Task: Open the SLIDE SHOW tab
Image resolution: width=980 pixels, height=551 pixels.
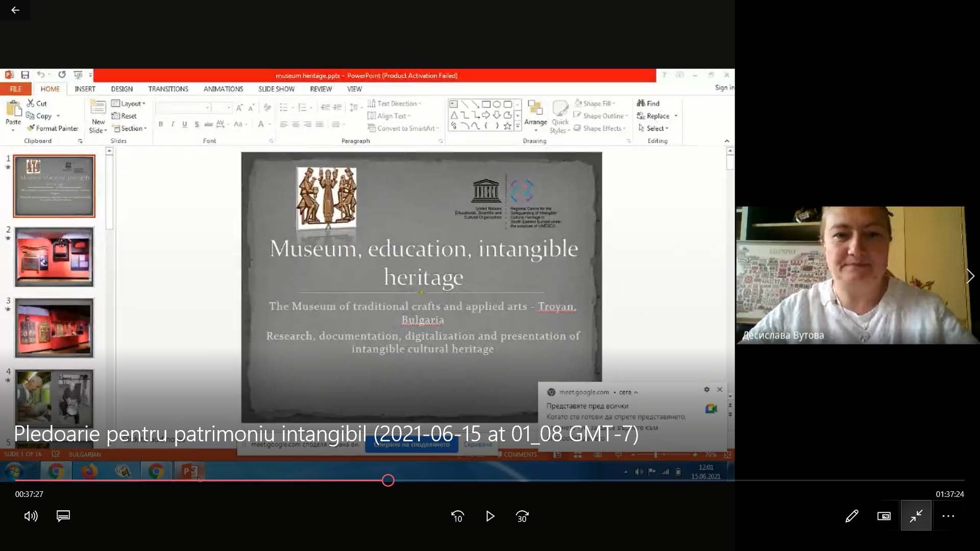Action: (276, 89)
